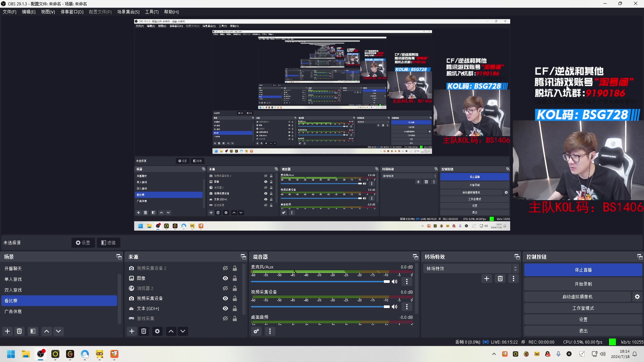Open the 场景集合(S) menu
The image size is (644, 362).
click(x=128, y=12)
